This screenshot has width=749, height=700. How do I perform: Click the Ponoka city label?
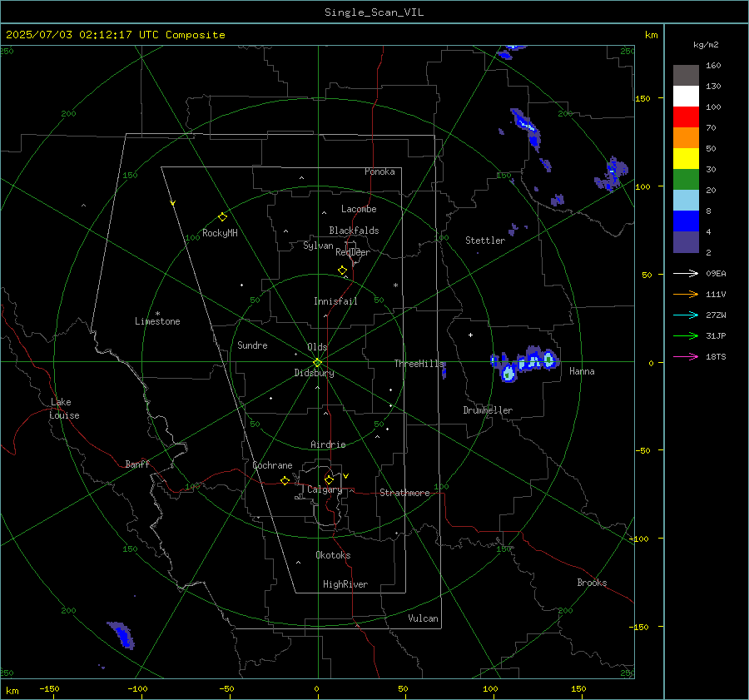click(x=379, y=171)
